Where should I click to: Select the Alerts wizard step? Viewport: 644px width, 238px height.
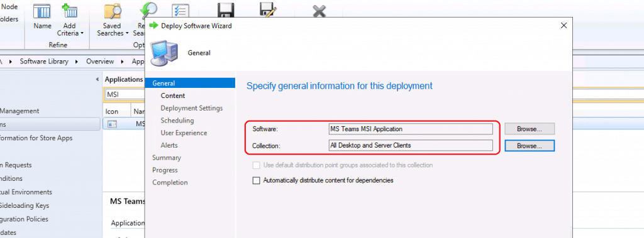169,145
